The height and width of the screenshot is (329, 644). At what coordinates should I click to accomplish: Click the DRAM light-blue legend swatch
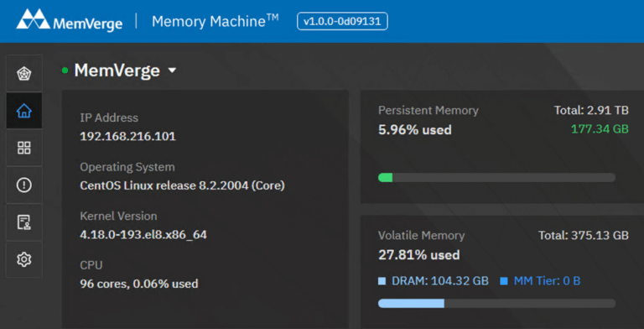click(382, 281)
